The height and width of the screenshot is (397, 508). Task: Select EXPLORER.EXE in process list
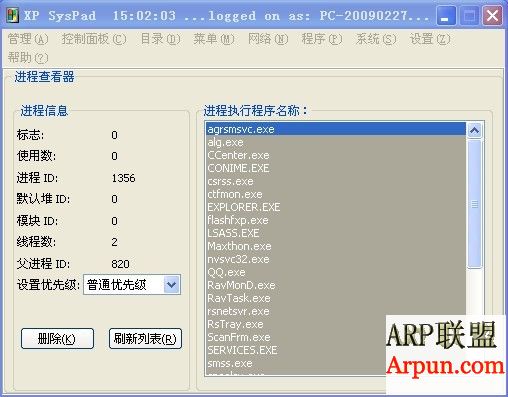(336, 207)
